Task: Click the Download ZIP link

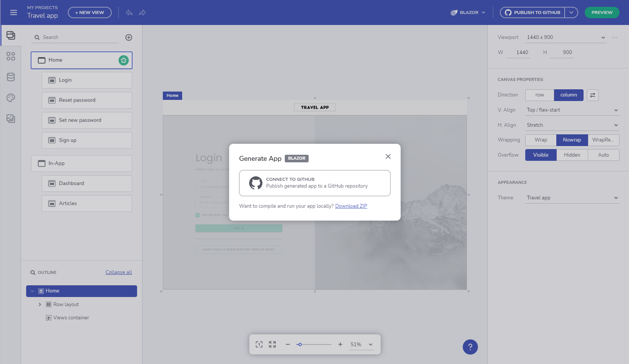Action: click(351, 206)
